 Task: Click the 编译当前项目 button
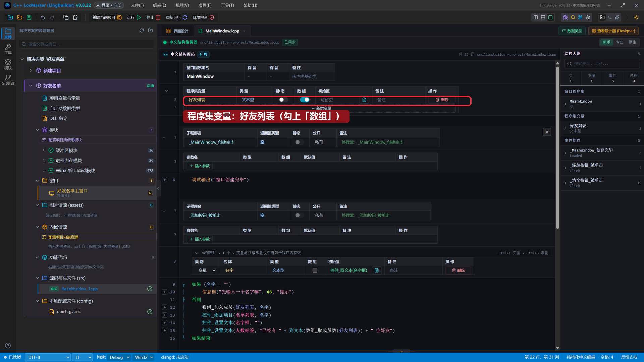point(107,17)
